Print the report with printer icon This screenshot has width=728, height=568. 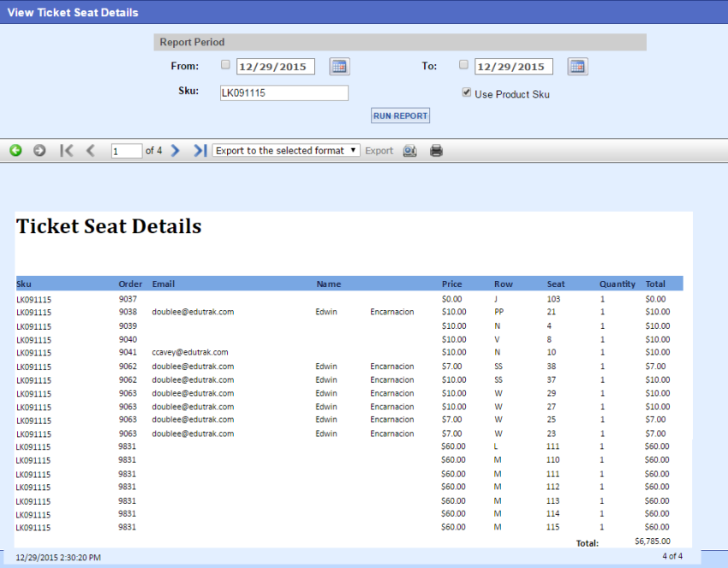coord(436,151)
